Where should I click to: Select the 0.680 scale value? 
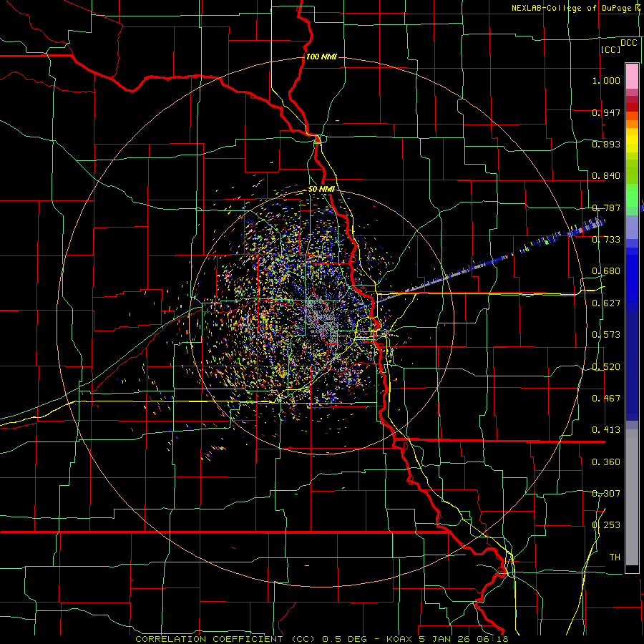point(606,271)
